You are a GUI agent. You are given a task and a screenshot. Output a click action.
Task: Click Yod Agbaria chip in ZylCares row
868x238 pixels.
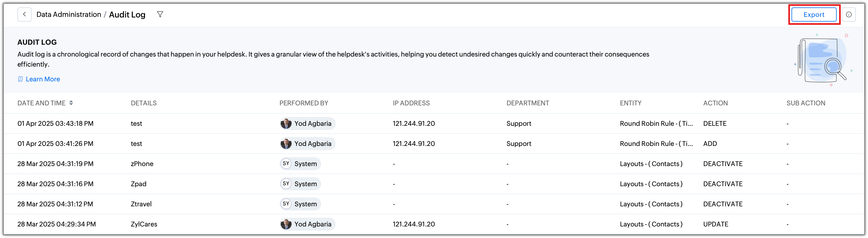pyautogui.click(x=307, y=224)
